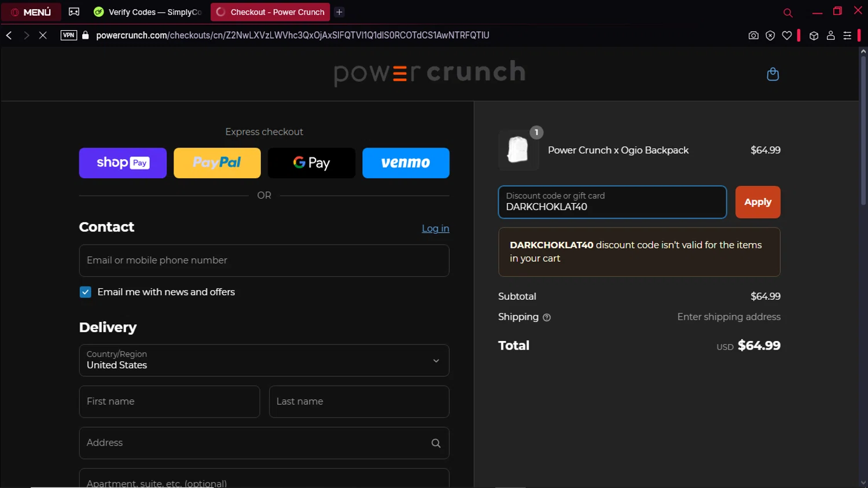Click the Last name field
The height and width of the screenshot is (488, 868).
coord(359,402)
